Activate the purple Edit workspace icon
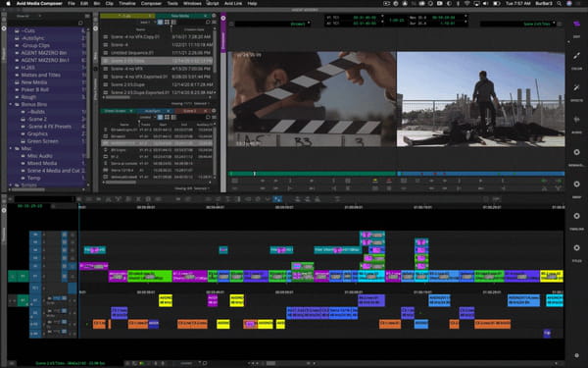This screenshot has height=368, width=588. (577, 24)
